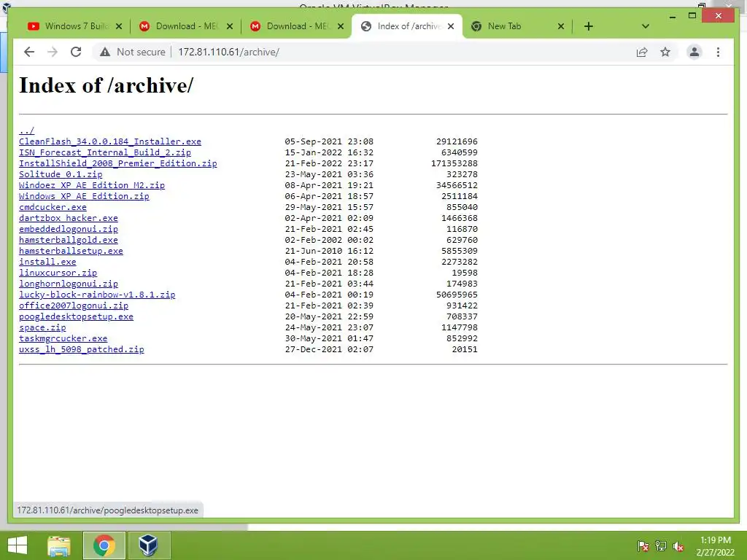Click poogledesktopsetup.exe link

point(76,316)
